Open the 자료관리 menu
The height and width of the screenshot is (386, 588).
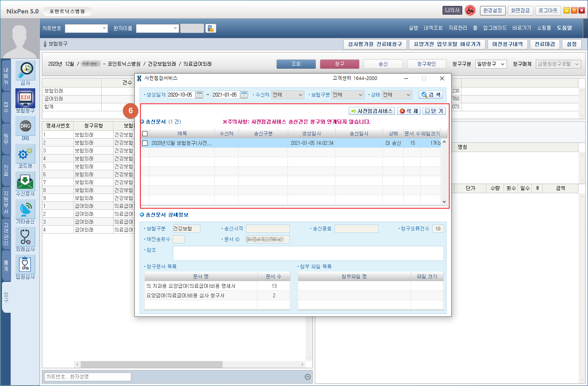pos(458,28)
